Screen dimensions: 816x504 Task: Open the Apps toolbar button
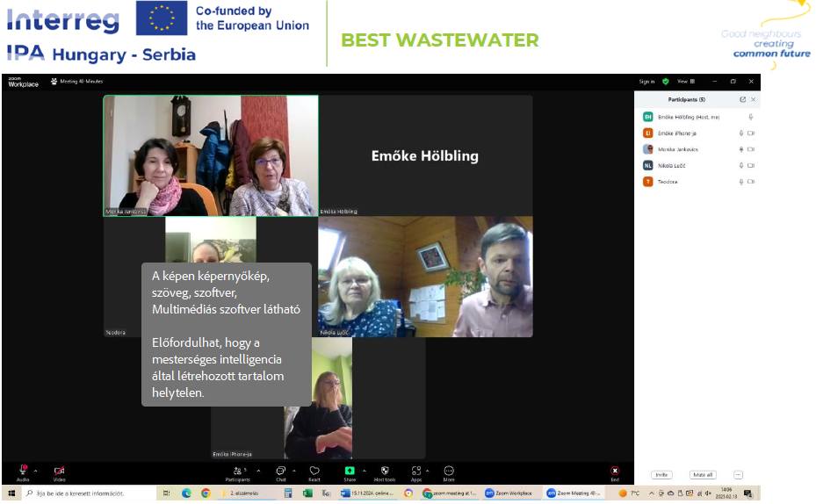coord(416,472)
